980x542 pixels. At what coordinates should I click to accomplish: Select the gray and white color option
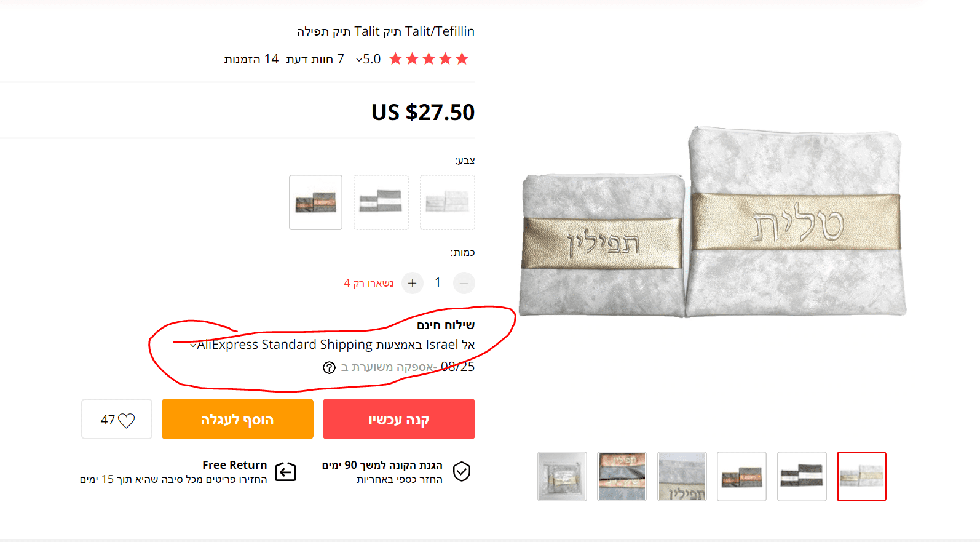(x=381, y=202)
